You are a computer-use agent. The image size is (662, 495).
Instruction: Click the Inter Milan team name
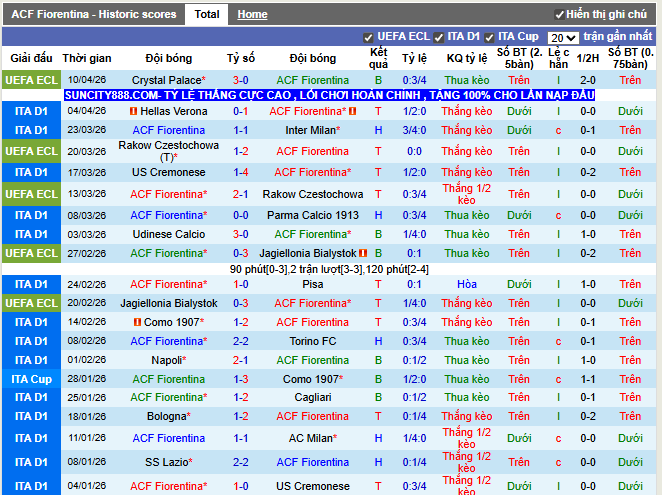310,130
